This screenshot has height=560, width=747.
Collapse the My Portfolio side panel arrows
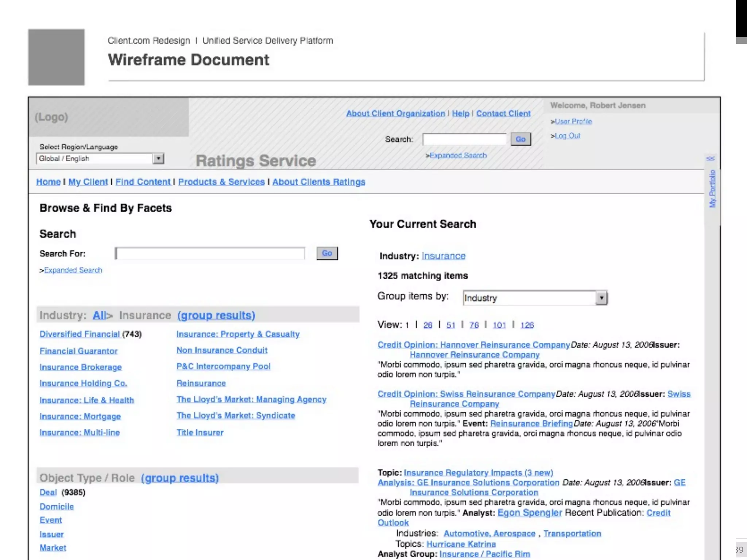(710, 158)
